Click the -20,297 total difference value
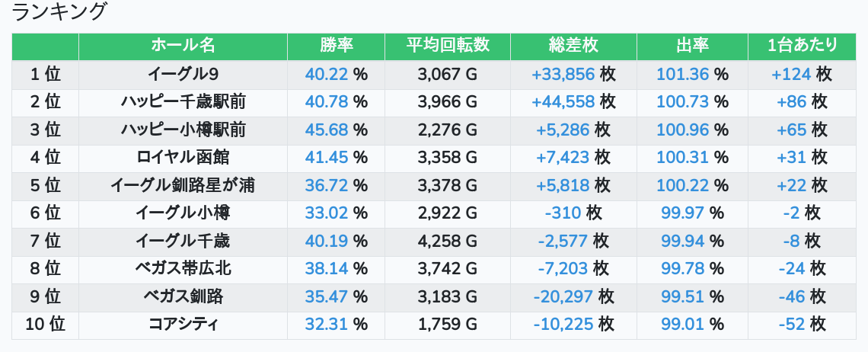The width and height of the screenshot is (868, 352). (x=563, y=296)
